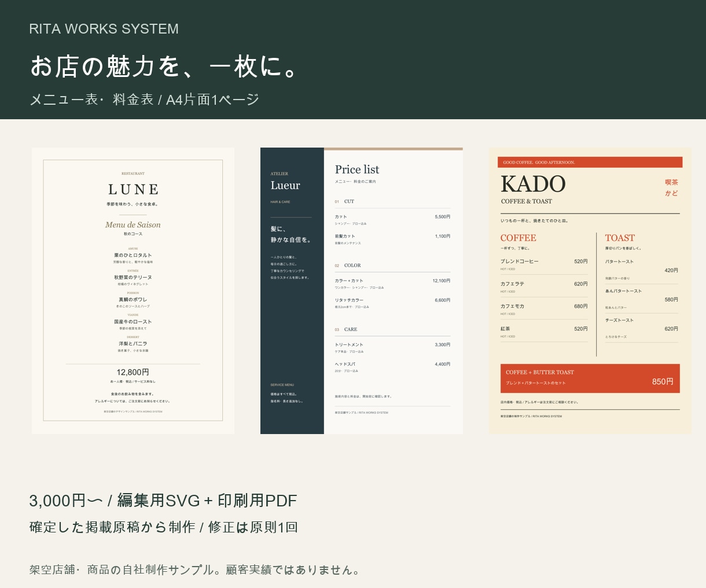This screenshot has width=706, height=588.
Task: Click the Lueur salon name in dark sidebar
Action: 285,185
